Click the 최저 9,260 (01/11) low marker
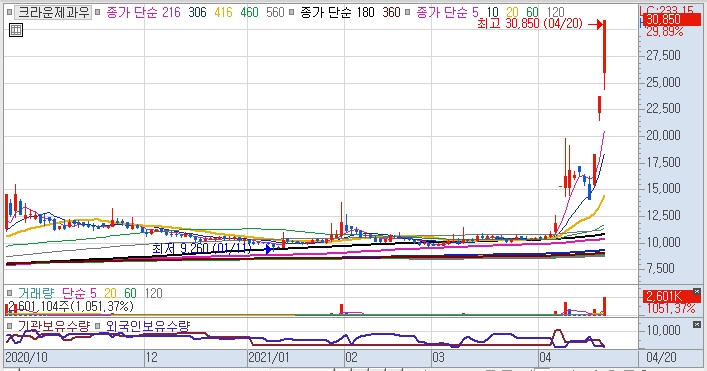Screen dimensions: 707x371 (202, 248)
